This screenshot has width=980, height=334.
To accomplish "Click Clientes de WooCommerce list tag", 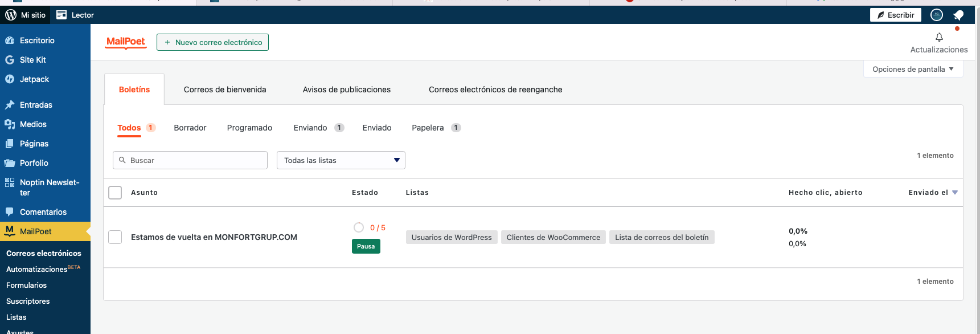I will [x=553, y=237].
